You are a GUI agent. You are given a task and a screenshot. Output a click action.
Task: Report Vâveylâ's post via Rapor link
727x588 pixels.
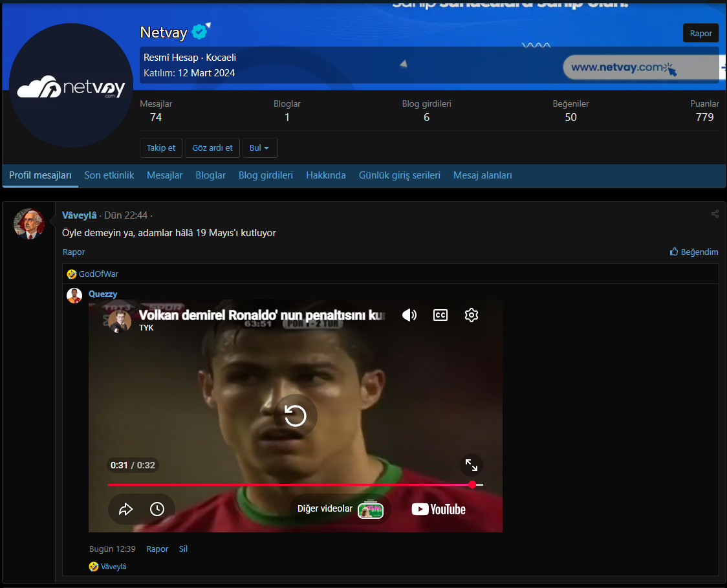click(74, 252)
